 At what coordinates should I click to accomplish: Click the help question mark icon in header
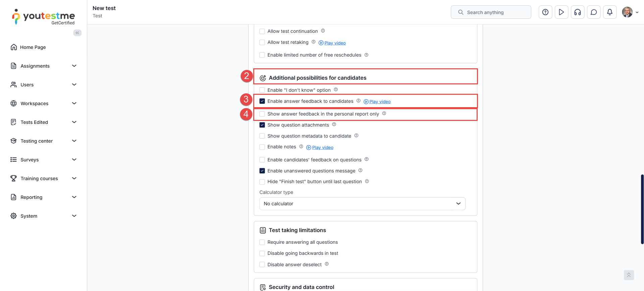click(x=545, y=12)
